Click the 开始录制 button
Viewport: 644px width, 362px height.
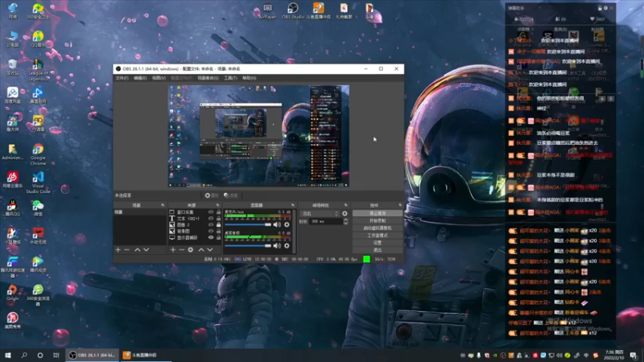click(378, 220)
